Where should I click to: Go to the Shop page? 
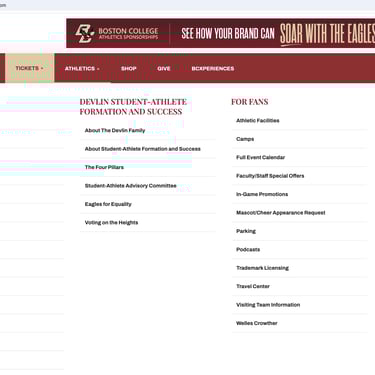(129, 68)
